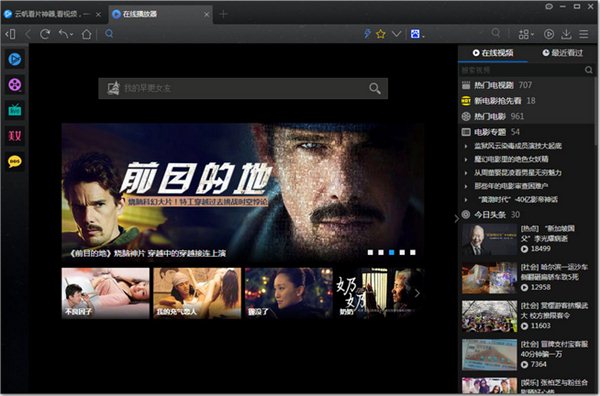
Task: Open a new tab with plus button
Action: tap(223, 15)
